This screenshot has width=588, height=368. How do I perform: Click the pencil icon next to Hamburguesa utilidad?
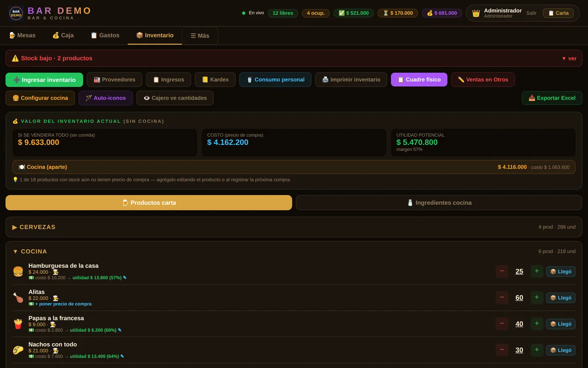[x=125, y=278]
